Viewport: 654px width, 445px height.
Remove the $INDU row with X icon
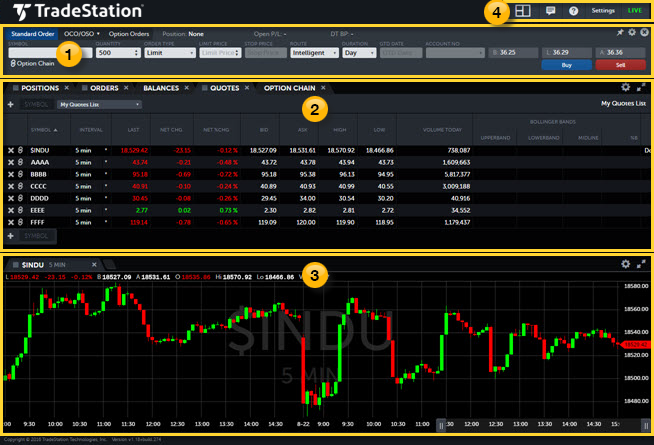tap(11, 150)
